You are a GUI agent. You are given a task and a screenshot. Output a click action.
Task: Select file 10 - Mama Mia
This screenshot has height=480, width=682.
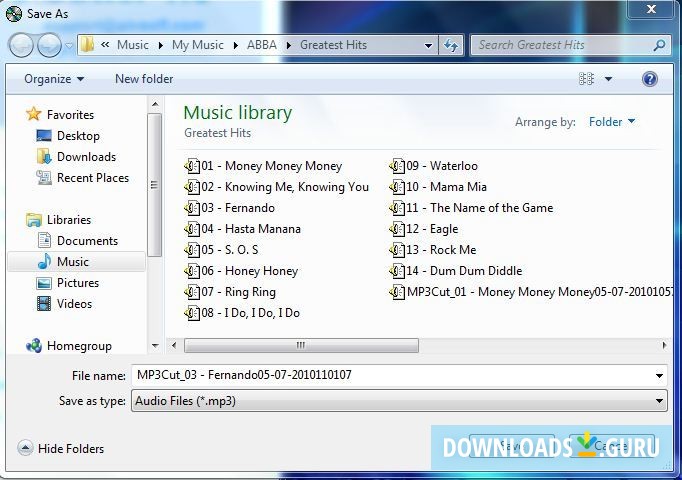tap(438, 187)
